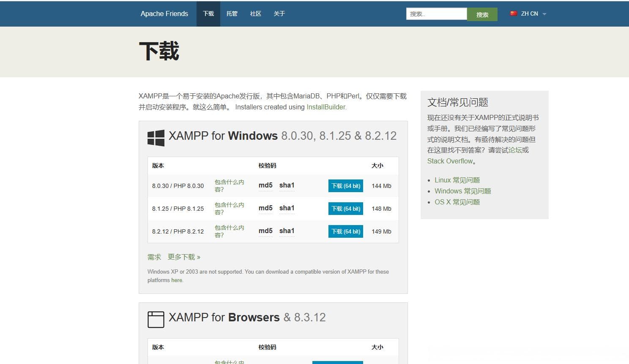Click the large 下载 page title

pos(159,51)
